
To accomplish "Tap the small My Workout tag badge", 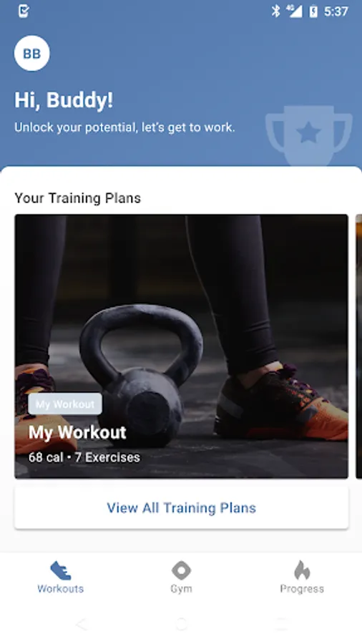I will coord(65,404).
